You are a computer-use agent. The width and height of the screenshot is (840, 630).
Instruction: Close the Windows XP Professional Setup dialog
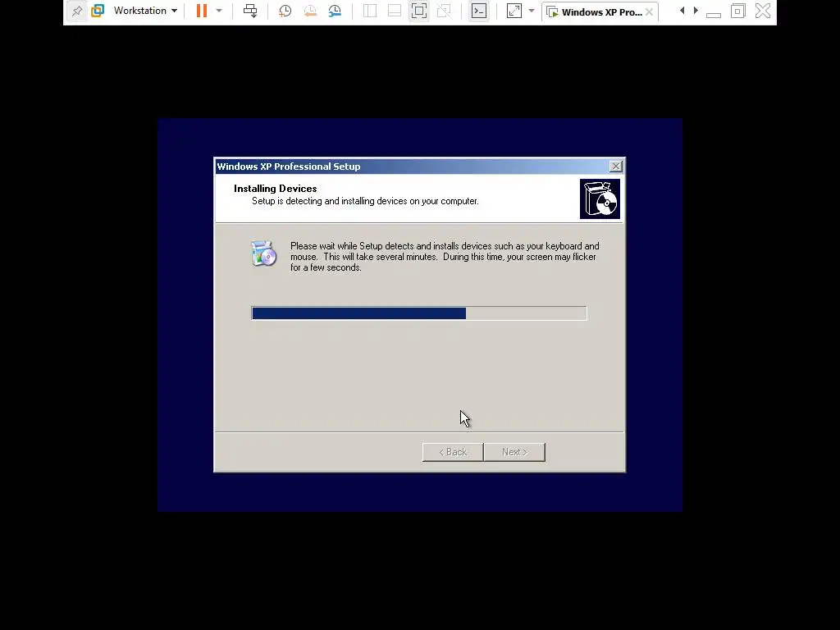[616, 166]
